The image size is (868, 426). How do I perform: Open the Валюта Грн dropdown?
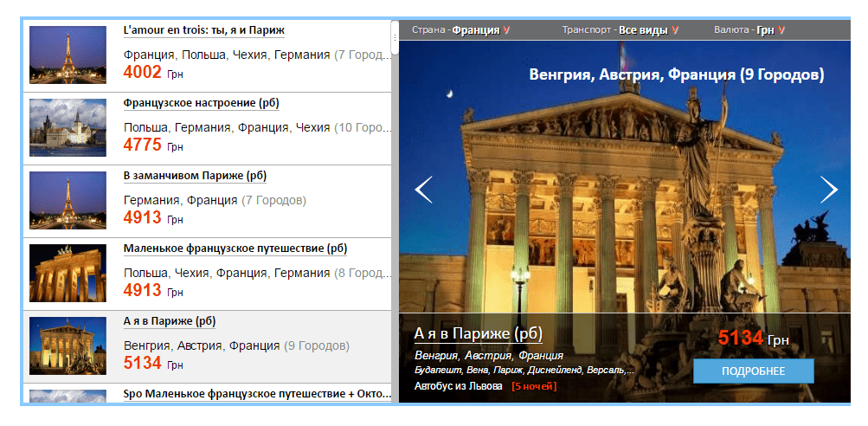(x=749, y=30)
